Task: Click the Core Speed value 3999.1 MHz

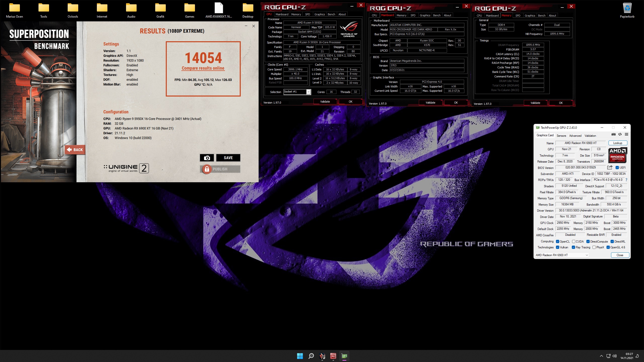Action: pyautogui.click(x=295, y=69)
